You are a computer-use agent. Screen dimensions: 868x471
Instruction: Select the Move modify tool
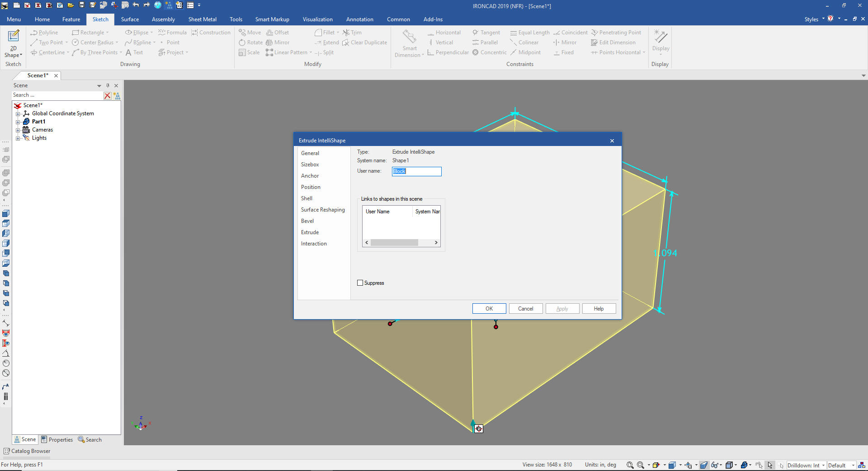250,33
